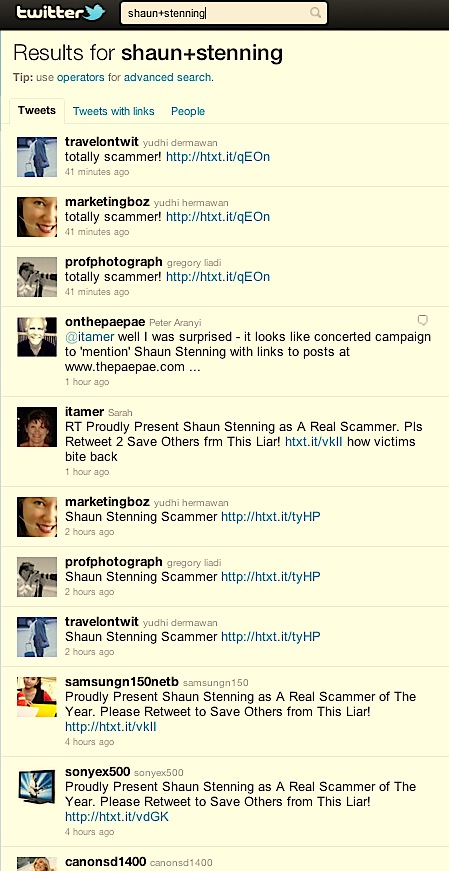
Task: Click the magnifier search icon in search box
Action: click(315, 12)
